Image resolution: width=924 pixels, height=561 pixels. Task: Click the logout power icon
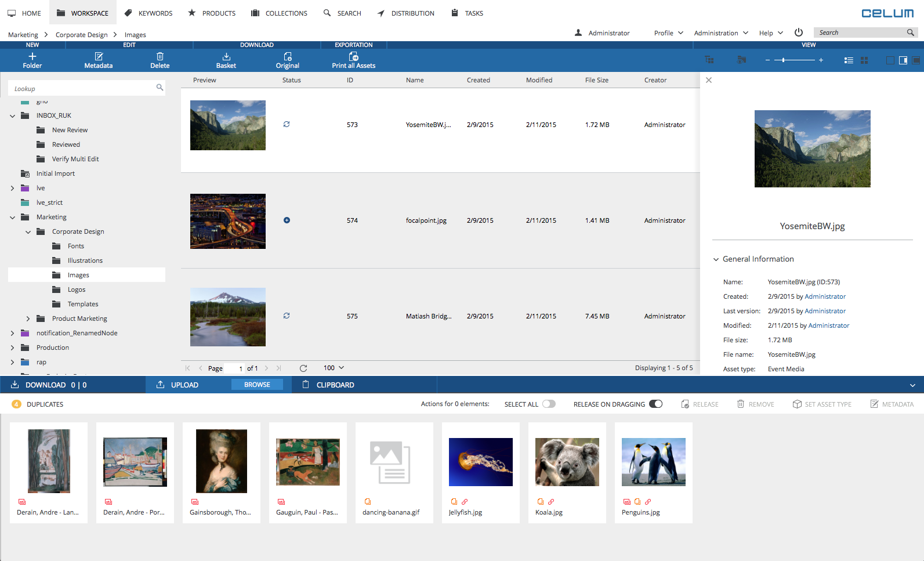pos(799,32)
